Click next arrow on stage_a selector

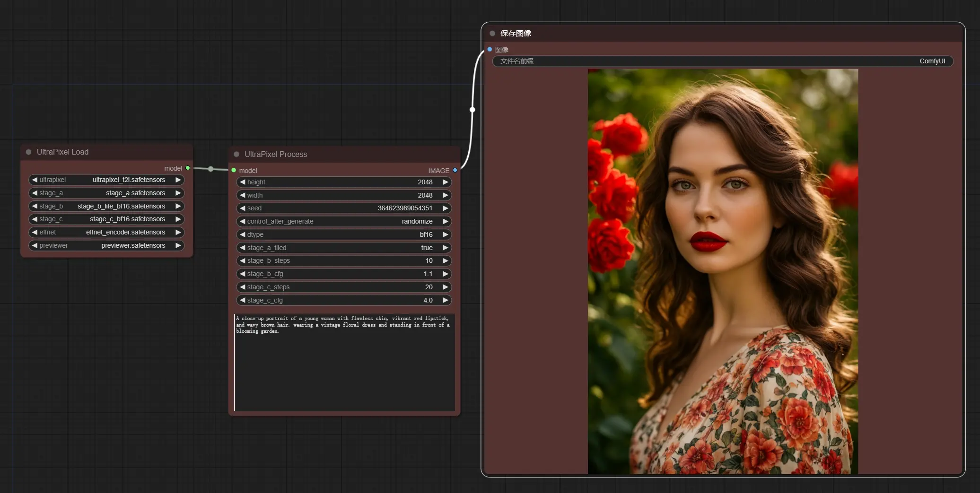tap(178, 193)
